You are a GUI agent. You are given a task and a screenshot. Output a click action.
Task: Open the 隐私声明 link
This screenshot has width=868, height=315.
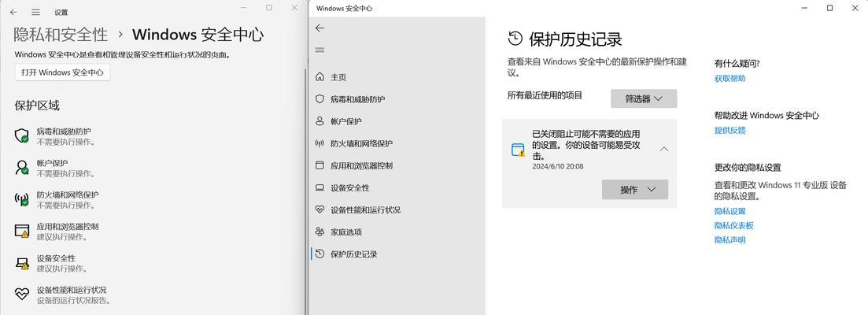pyautogui.click(x=729, y=239)
